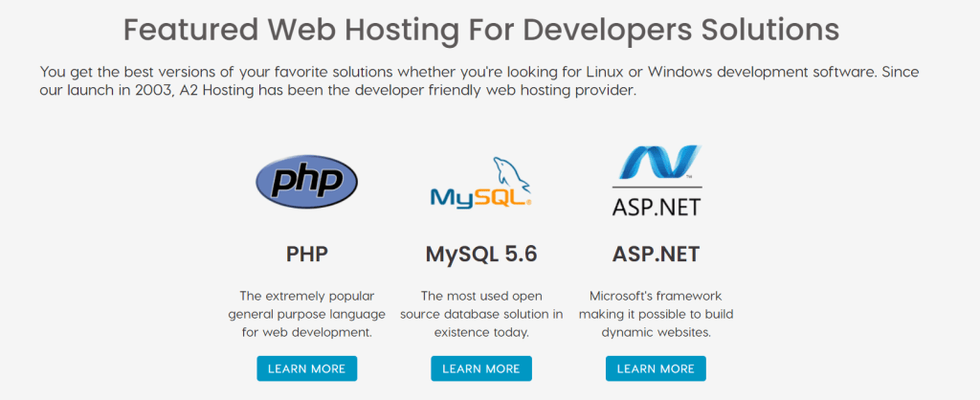
Task: Click the ASP.NET logo
Action: pos(657,181)
